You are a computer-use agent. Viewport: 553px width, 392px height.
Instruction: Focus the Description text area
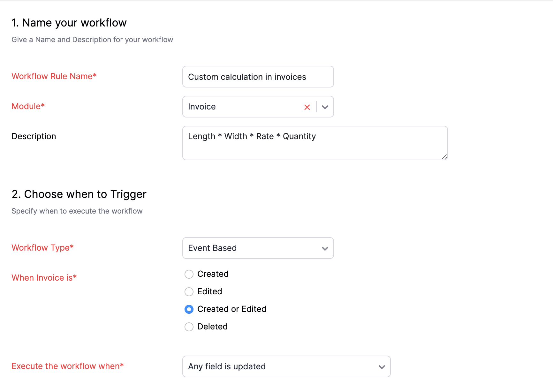314,143
